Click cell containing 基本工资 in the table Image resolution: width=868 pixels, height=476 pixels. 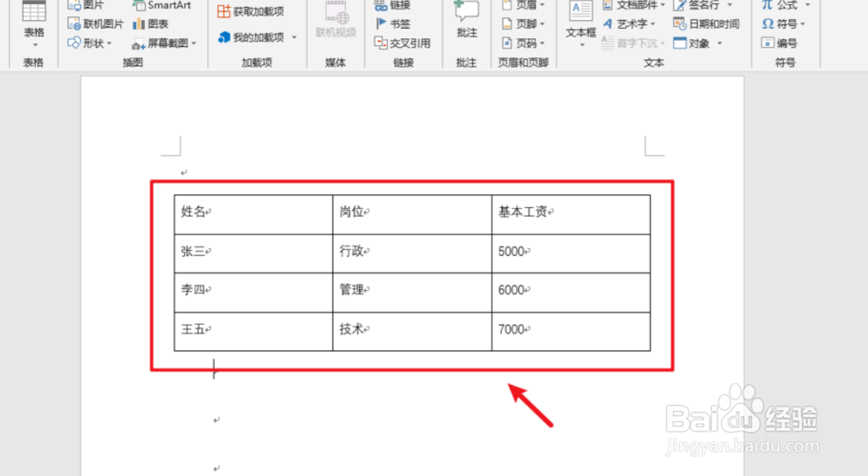point(521,213)
